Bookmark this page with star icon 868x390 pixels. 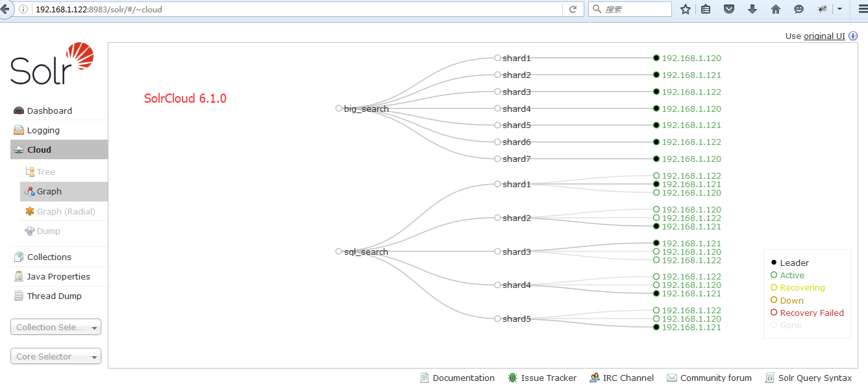(x=686, y=9)
